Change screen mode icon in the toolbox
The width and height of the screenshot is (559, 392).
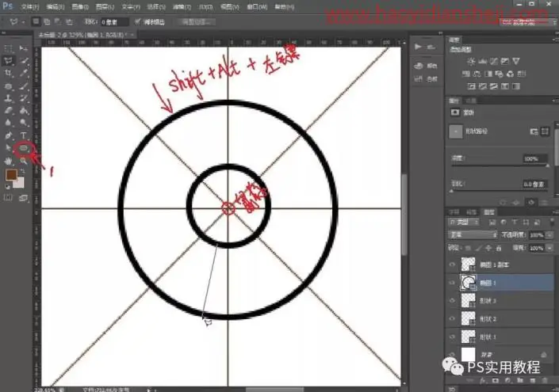(24, 198)
